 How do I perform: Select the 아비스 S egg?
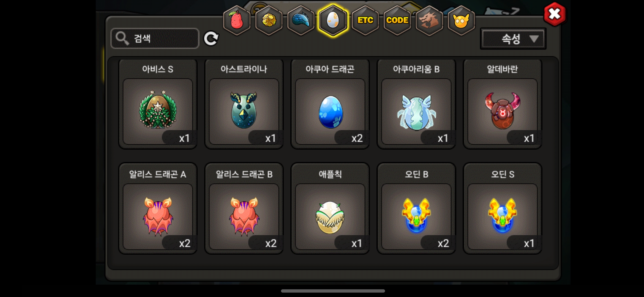pos(158,104)
